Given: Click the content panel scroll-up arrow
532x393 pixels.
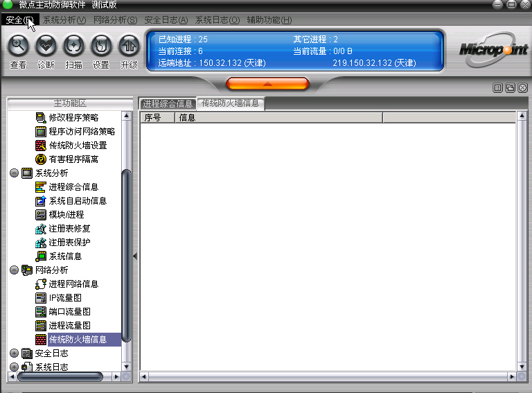Looking at the screenshot, I should (522, 116).
